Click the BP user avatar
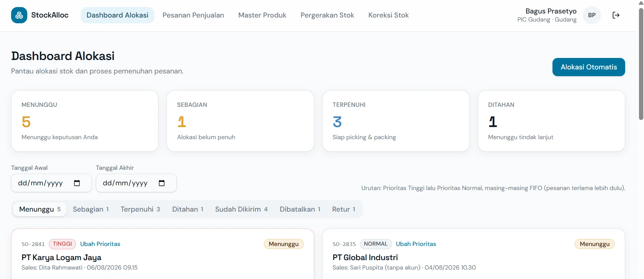 (x=592, y=15)
